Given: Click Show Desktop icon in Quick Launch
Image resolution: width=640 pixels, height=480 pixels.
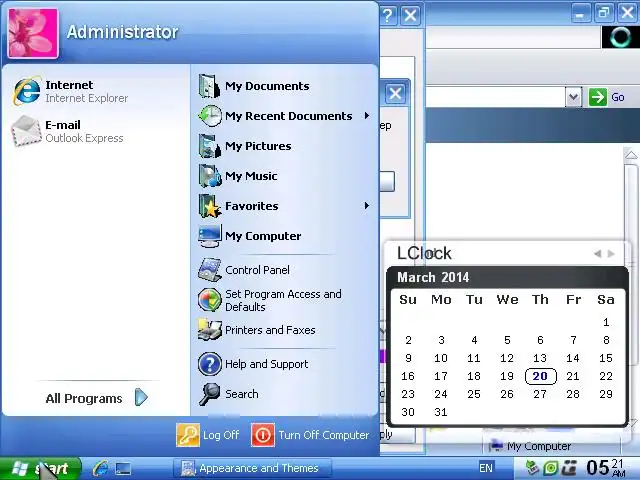Looking at the screenshot, I should [122, 469].
